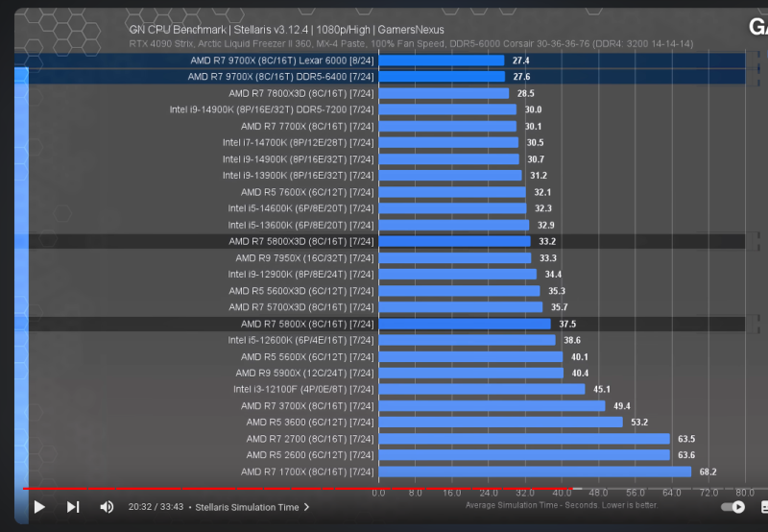This screenshot has width=768, height=532.
Task: Click the AMD R5 2600 label
Action: click(x=310, y=455)
